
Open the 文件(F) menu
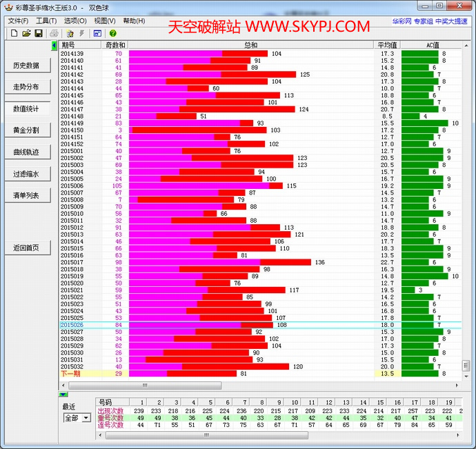[18, 21]
